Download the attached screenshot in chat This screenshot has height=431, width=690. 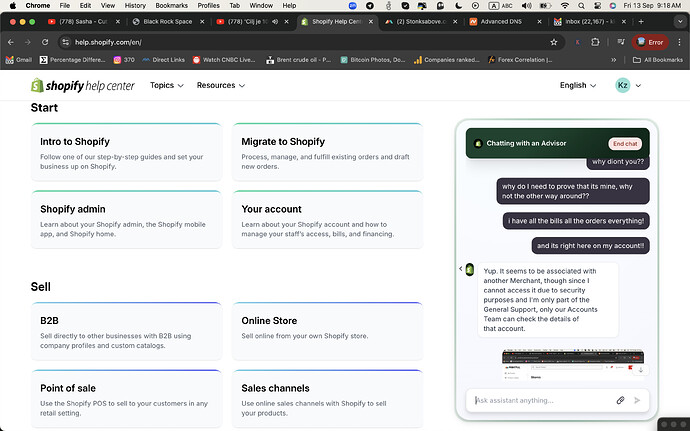pos(641,370)
